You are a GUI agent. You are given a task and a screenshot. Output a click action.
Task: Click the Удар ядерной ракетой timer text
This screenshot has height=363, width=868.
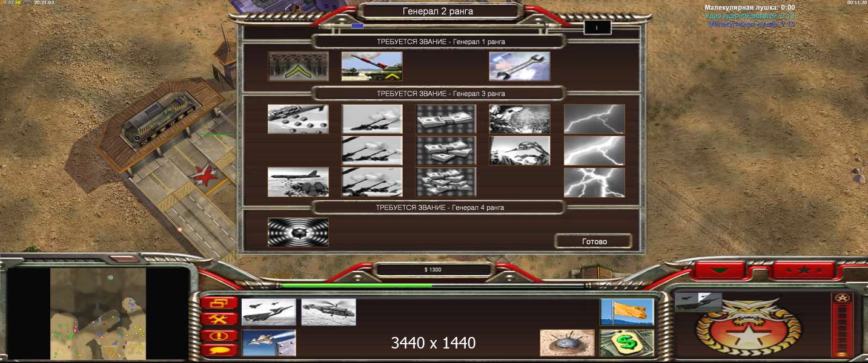tap(750, 16)
